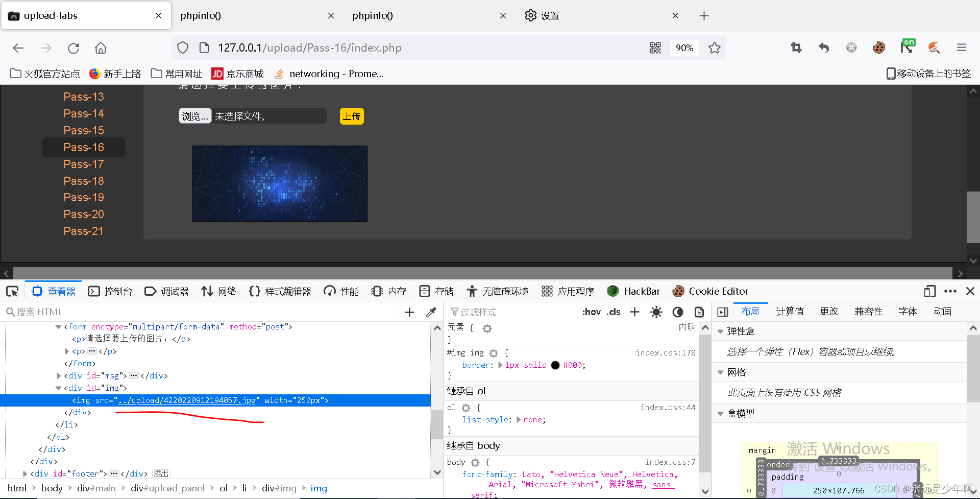Collapse the 网格 grid section

point(720,372)
